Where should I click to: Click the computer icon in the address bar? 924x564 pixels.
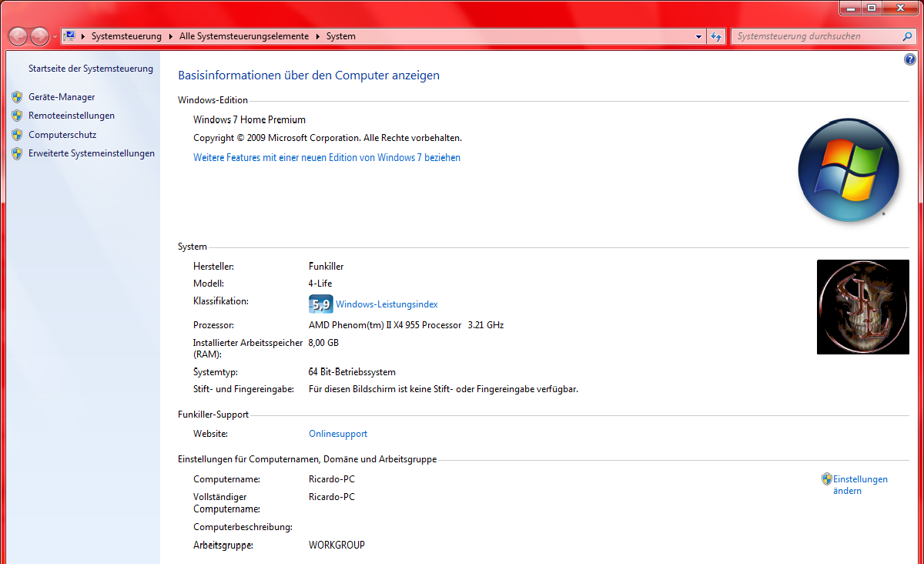click(x=69, y=36)
